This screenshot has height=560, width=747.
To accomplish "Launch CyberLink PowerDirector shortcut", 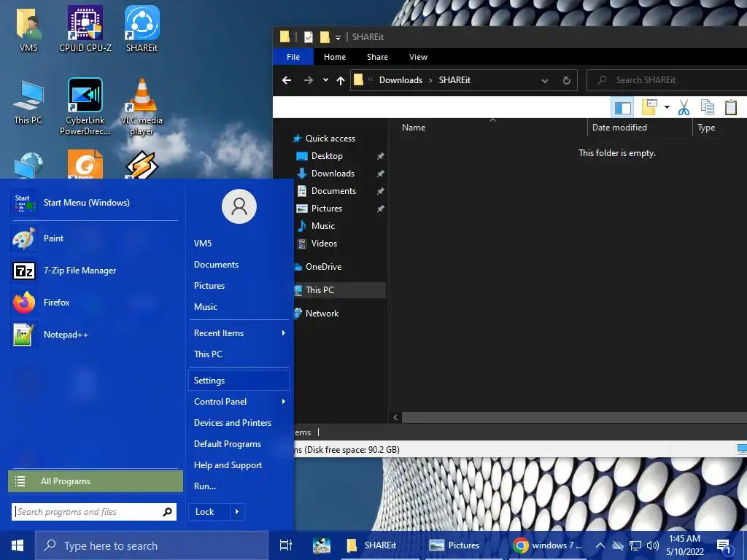I will pyautogui.click(x=85, y=106).
